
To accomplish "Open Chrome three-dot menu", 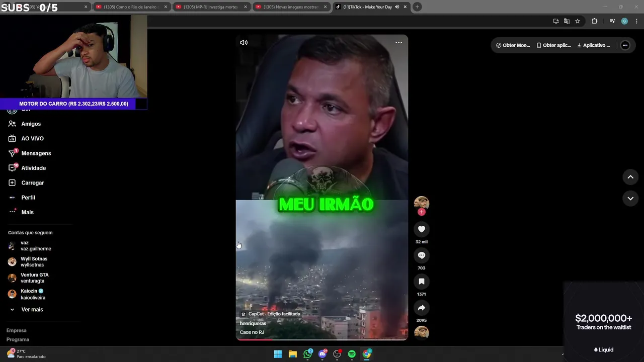I will click(637, 21).
